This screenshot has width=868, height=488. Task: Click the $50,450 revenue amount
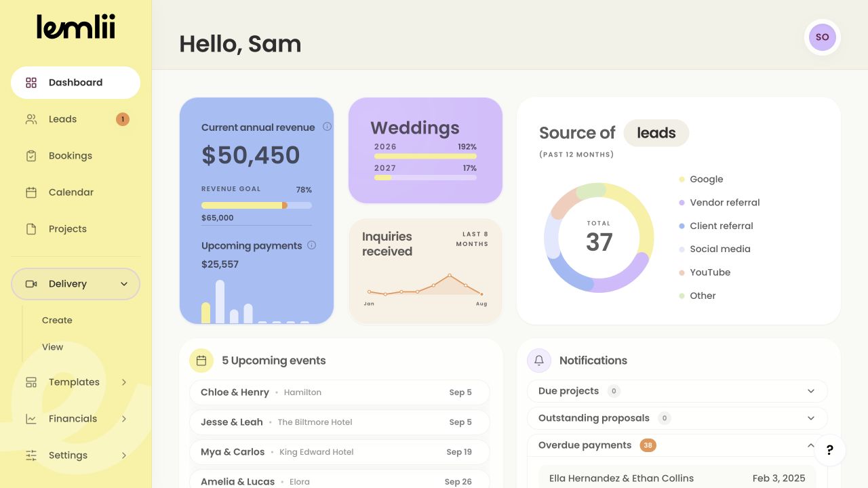[x=251, y=155]
